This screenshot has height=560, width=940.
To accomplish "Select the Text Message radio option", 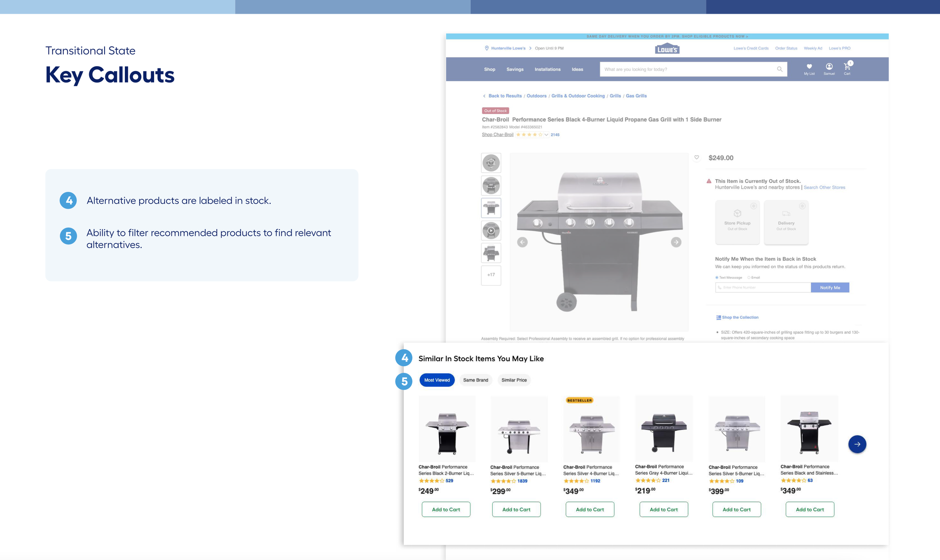I will click(717, 277).
